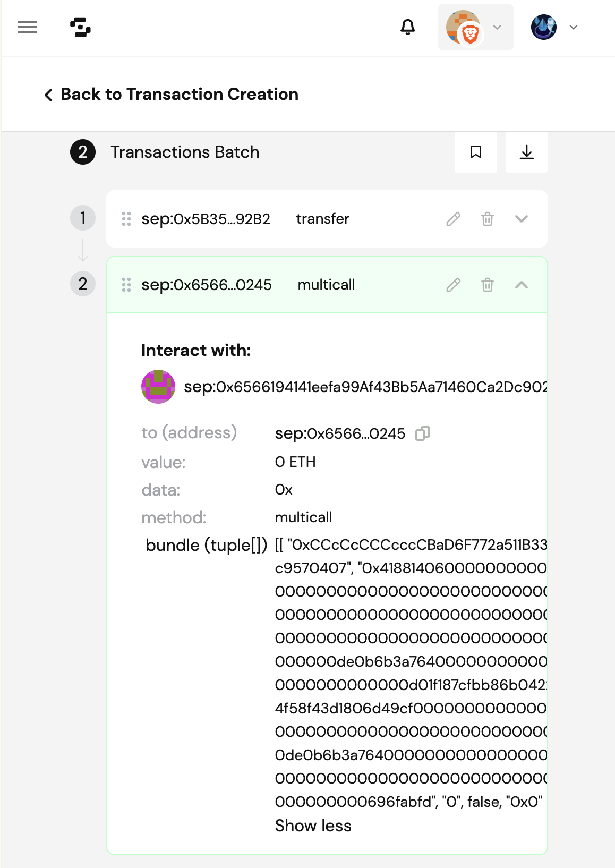This screenshot has height=868, width=615.
Task: Grab the multicall row drag handle
Action: pyautogui.click(x=126, y=285)
